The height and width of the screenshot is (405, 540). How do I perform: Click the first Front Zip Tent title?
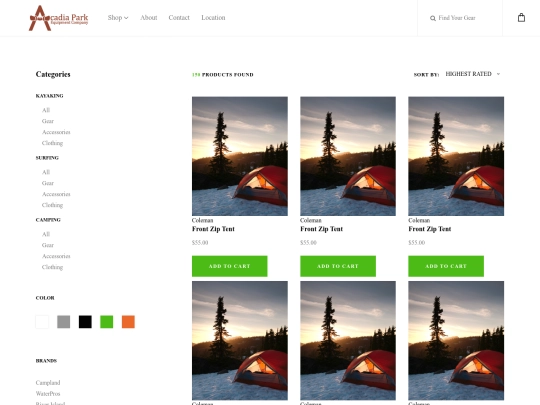point(213,229)
